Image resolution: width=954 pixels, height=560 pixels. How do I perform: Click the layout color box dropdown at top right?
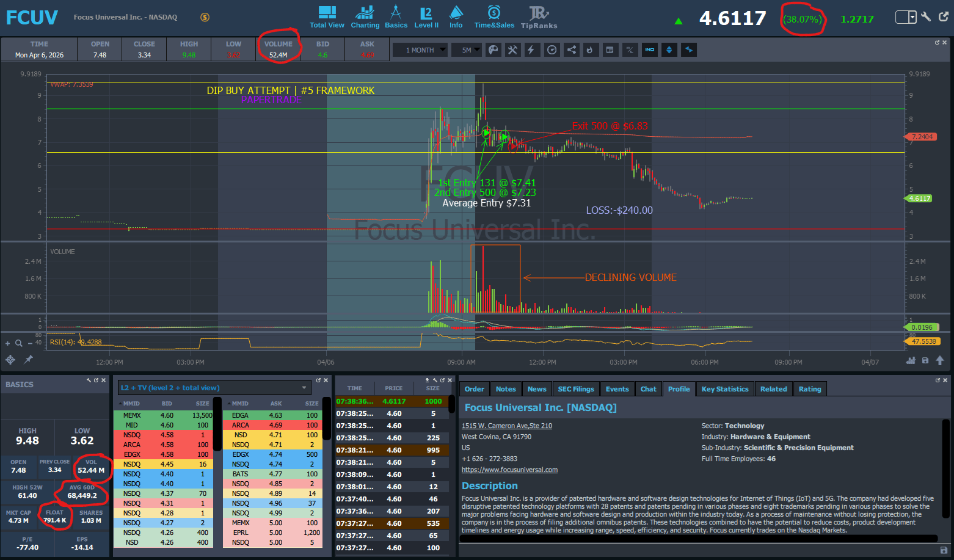(x=906, y=17)
